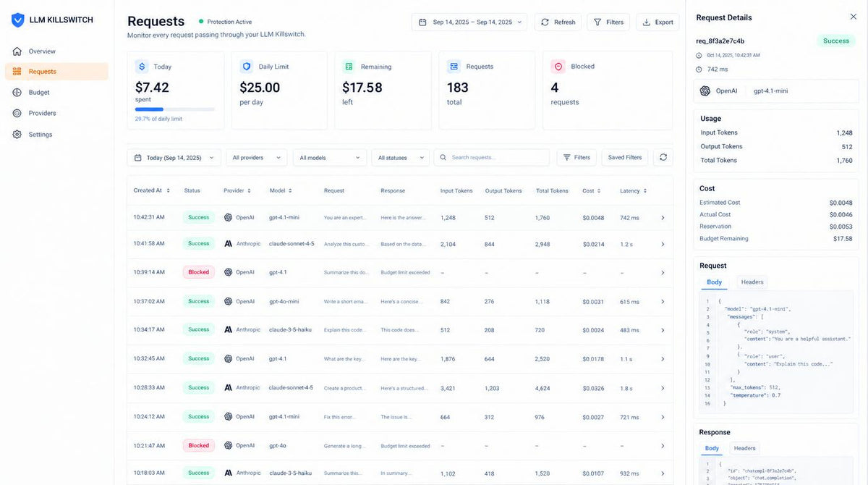
Task: Open Filters in the page header
Action: pyautogui.click(x=608, y=22)
